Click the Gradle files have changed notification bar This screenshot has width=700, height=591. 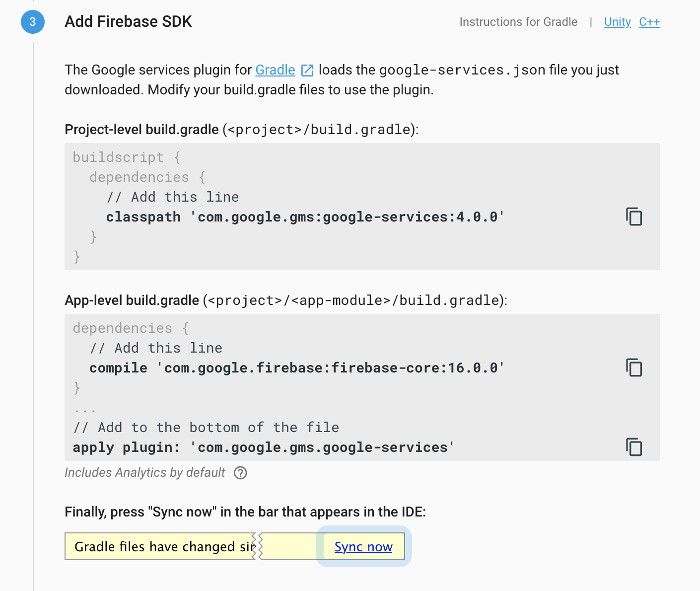coord(164,546)
